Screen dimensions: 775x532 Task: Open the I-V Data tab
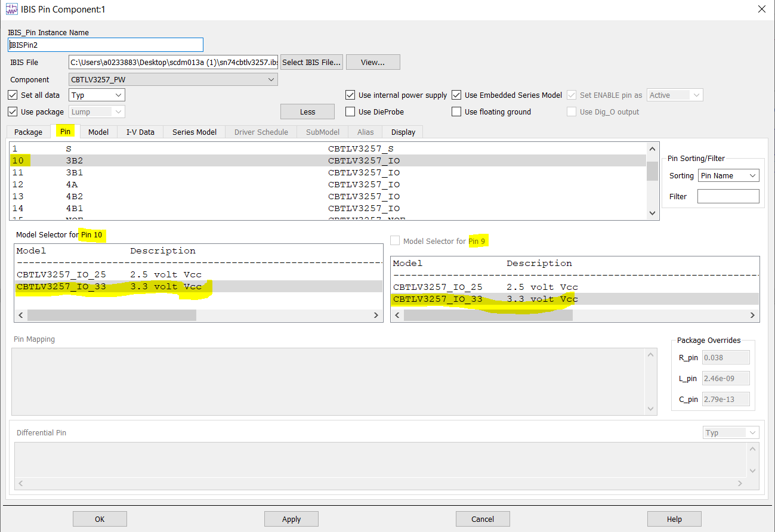pyautogui.click(x=140, y=132)
